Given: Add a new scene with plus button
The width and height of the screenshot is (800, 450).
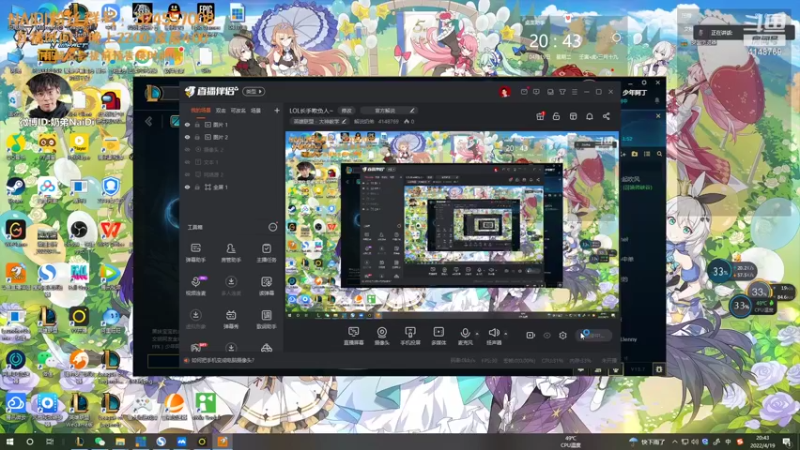Looking at the screenshot, I should [277, 110].
